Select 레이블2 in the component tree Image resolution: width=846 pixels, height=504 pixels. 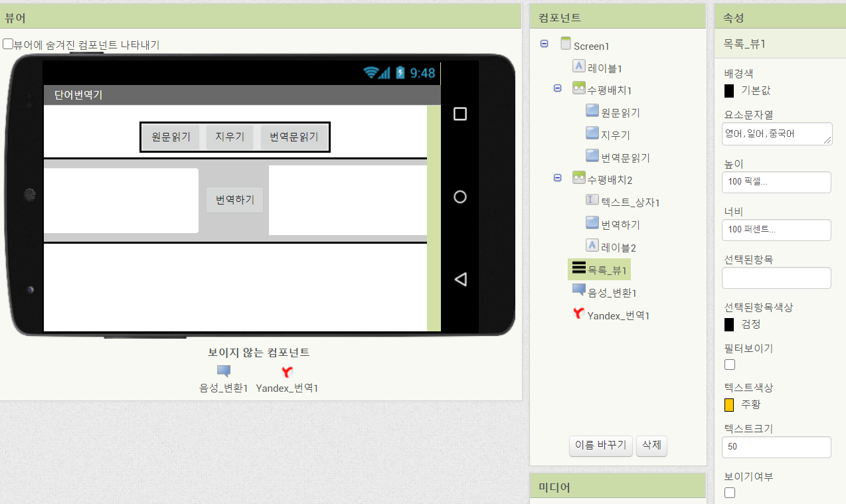[x=618, y=248]
